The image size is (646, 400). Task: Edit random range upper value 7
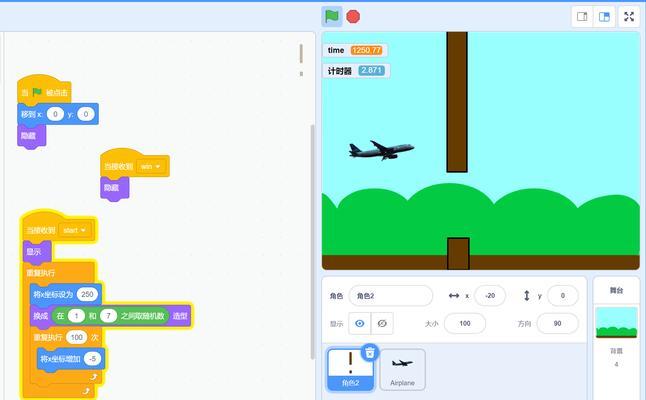(x=108, y=316)
